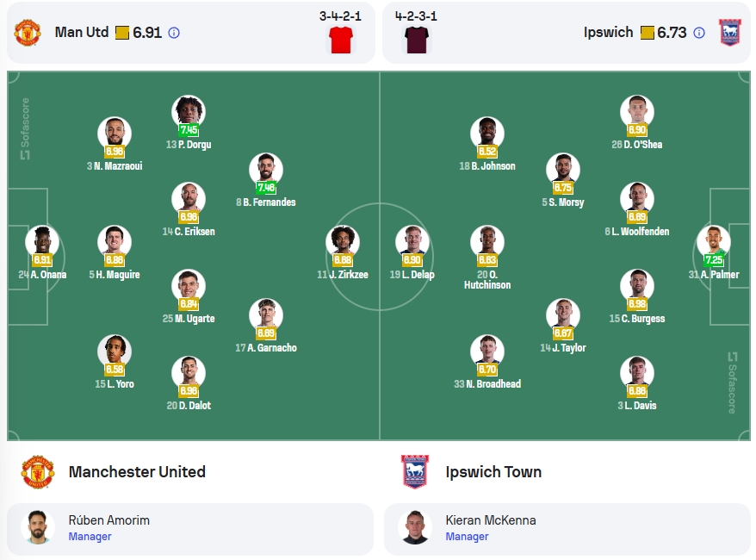756x560 pixels.
Task: Open P. Dorgu player avatar
Action: point(189,112)
